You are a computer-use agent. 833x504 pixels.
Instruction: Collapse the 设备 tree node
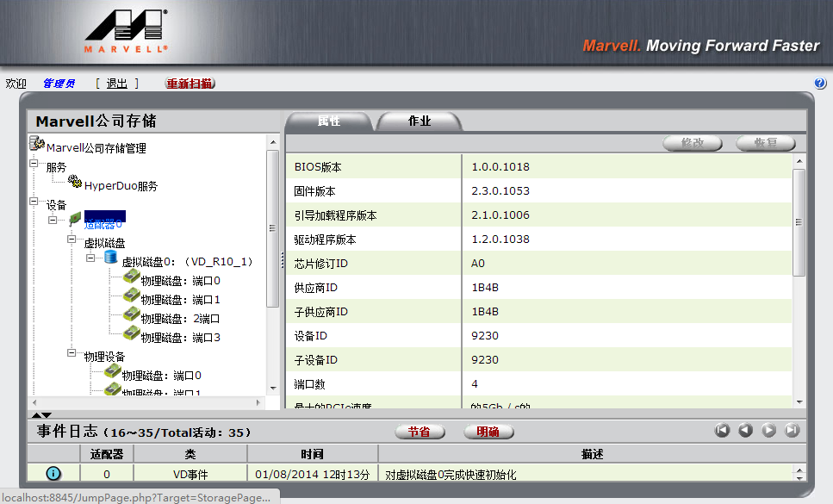click(x=34, y=202)
